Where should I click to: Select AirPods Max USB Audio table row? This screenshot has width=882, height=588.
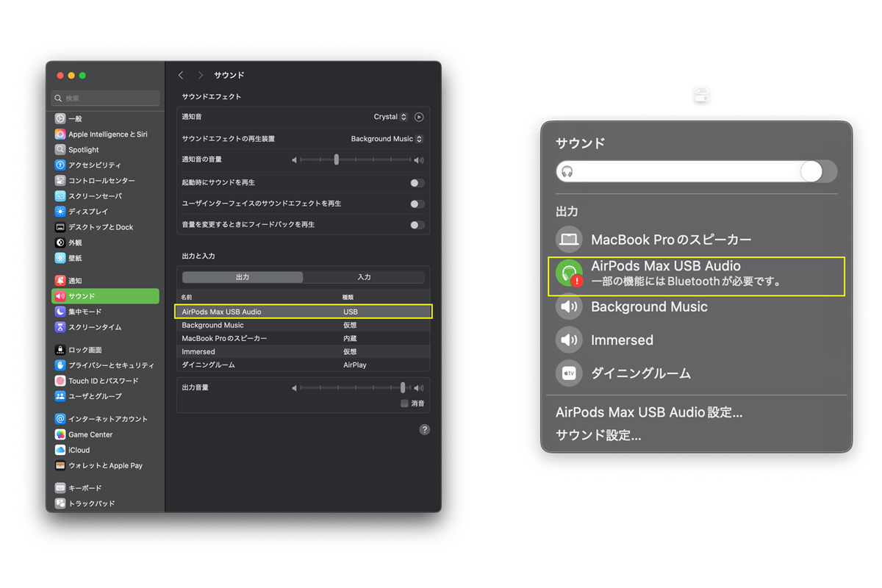304,312
